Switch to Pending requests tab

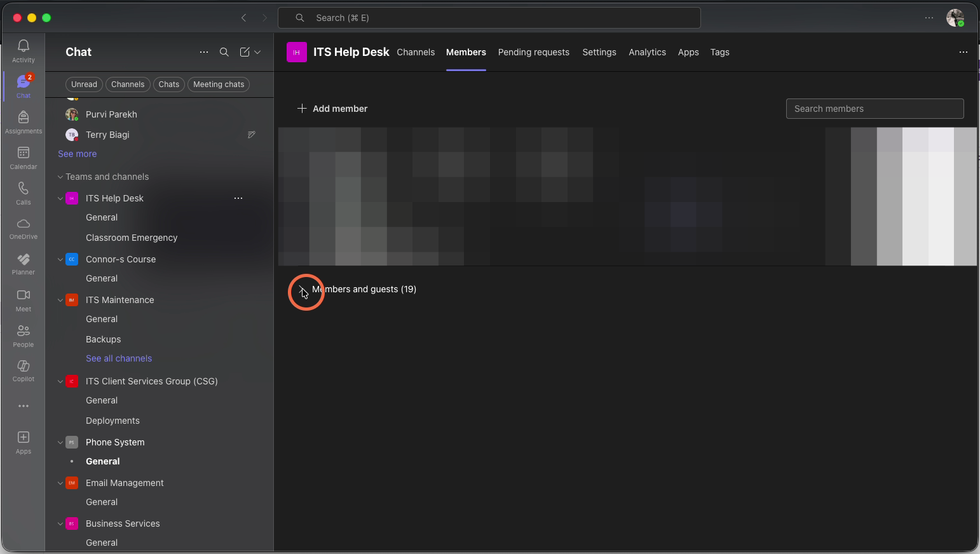534,52
